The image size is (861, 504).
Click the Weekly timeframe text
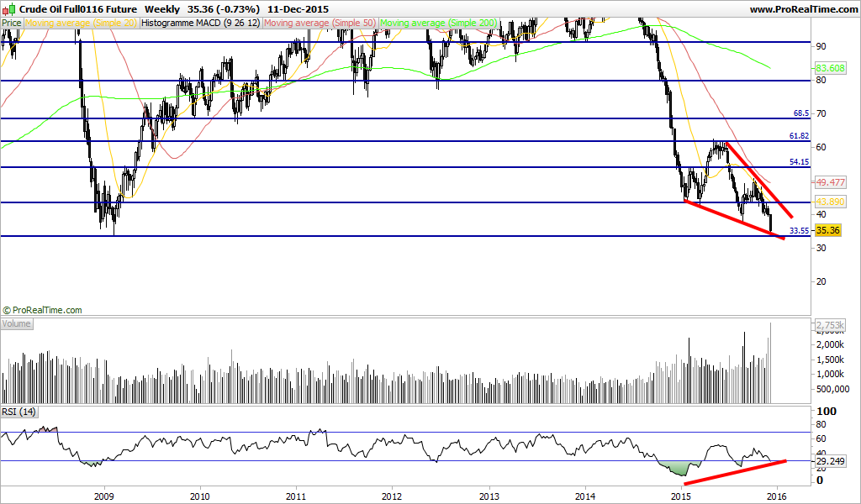(162, 9)
